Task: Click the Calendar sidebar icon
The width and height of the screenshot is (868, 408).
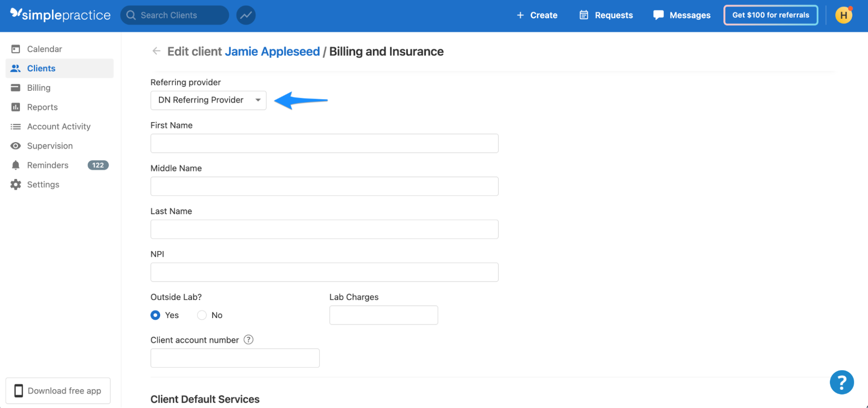Action: (16, 49)
